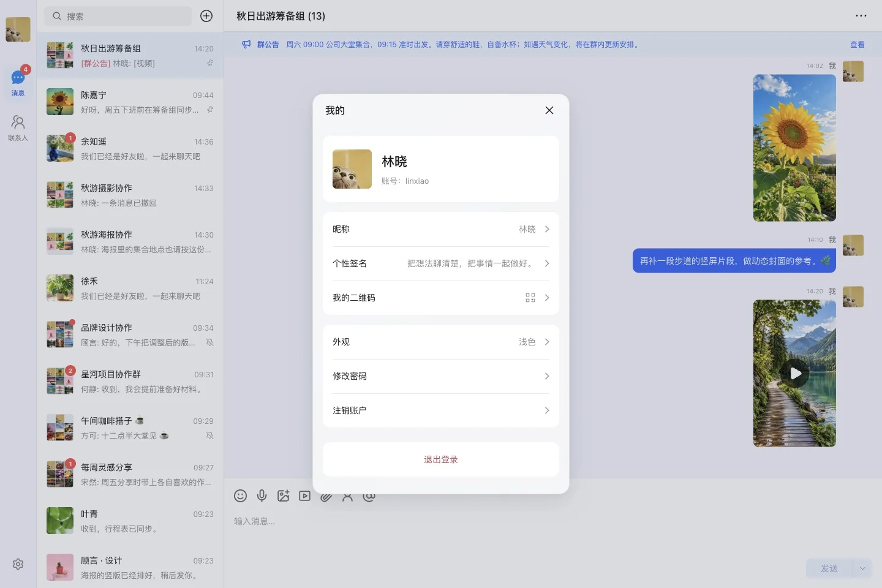
Task: Open the three-dot chat menu
Action: tap(861, 16)
